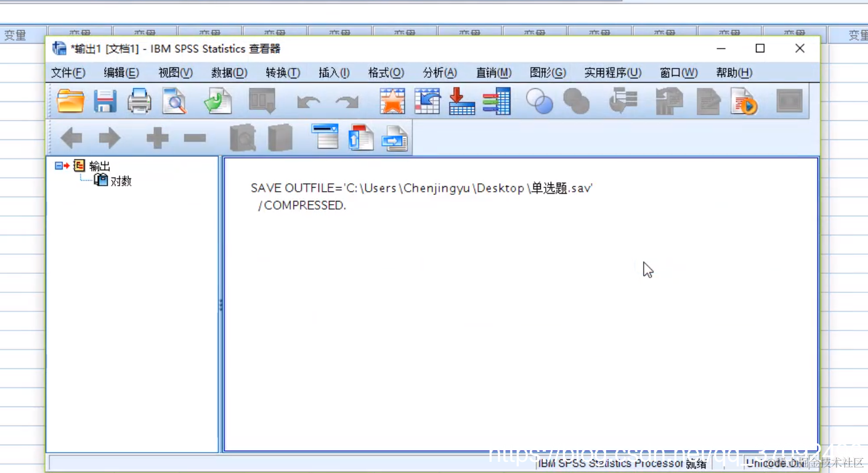Click the insert title icon
This screenshot has width=868, height=473.
tap(361, 138)
